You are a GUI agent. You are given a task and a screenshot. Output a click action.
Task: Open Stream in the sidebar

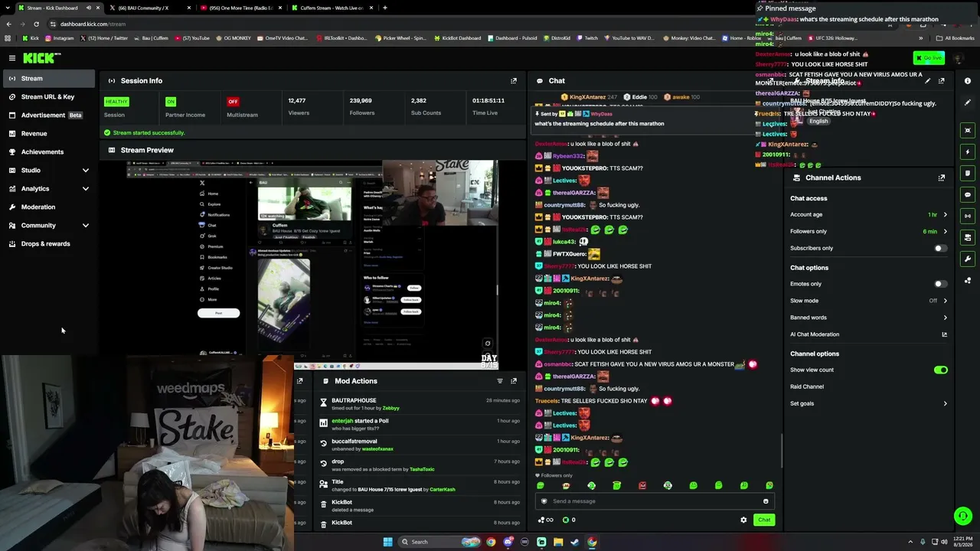point(48,78)
